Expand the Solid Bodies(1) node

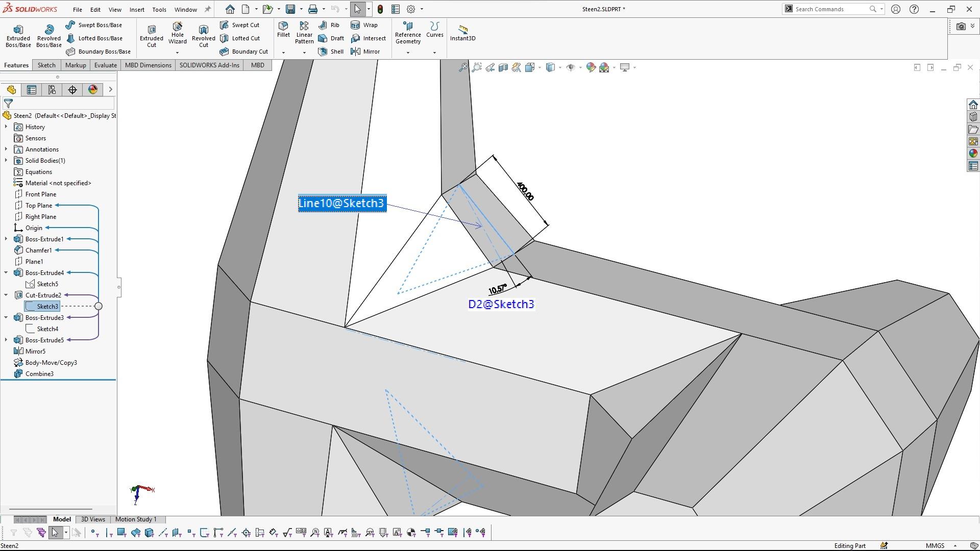[x=6, y=161]
